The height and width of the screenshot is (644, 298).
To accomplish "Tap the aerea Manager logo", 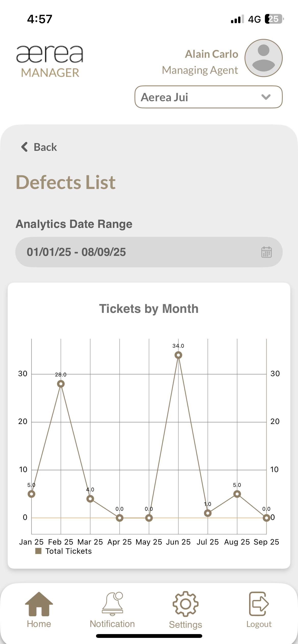I will [x=50, y=61].
